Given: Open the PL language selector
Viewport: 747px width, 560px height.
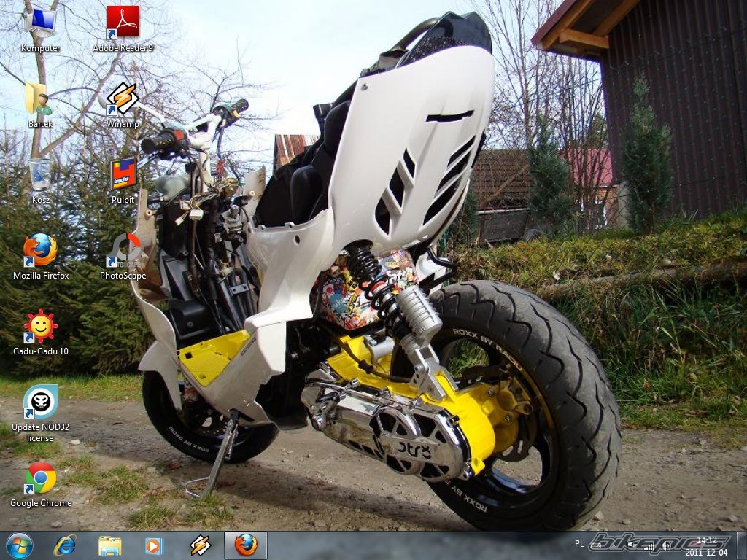Looking at the screenshot, I should point(579,543).
